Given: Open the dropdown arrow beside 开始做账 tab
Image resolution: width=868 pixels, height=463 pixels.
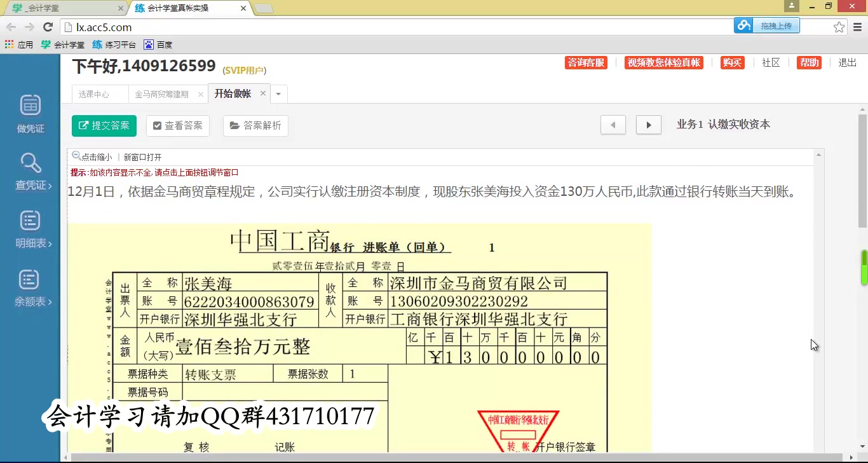Looking at the screenshot, I should pyautogui.click(x=278, y=93).
